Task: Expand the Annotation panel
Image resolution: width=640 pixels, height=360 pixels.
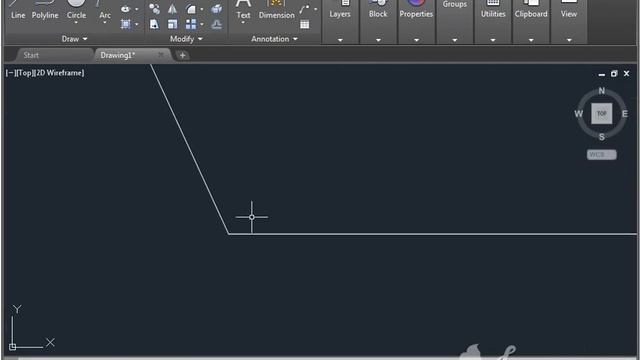Action: pyautogui.click(x=274, y=39)
